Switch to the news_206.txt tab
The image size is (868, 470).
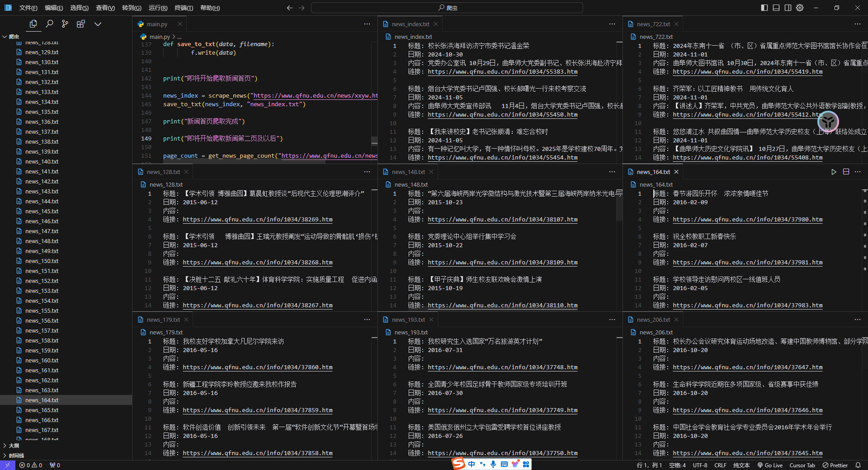pyautogui.click(x=653, y=320)
